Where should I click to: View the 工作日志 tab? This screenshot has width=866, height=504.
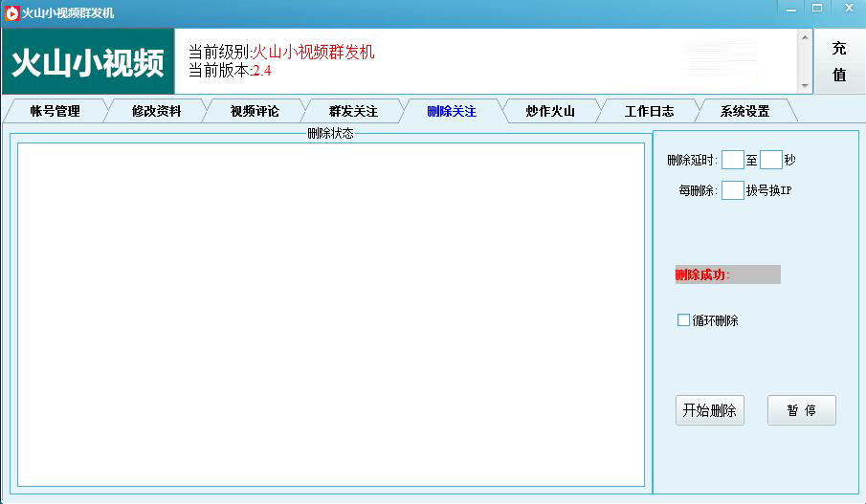coord(649,111)
